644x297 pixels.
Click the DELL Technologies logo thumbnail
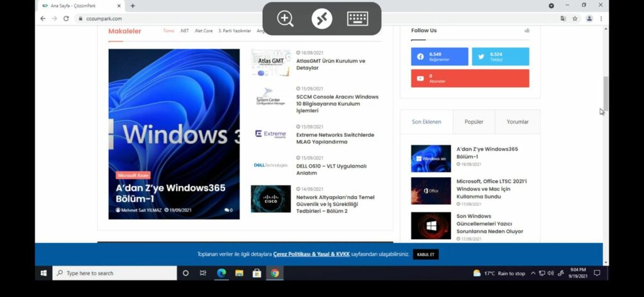[x=270, y=165]
